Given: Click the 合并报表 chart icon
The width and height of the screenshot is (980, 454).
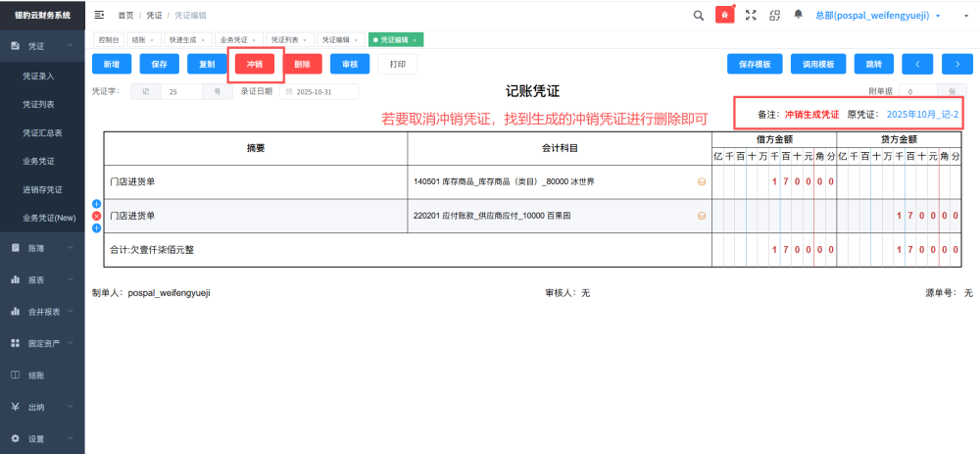Looking at the screenshot, I should pyautogui.click(x=16, y=312).
